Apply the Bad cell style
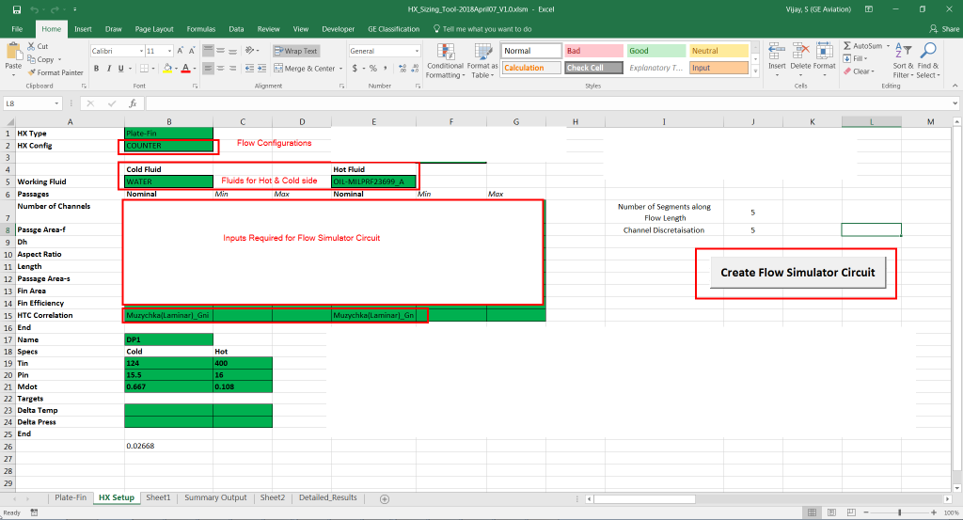Viewport: 963px width, 520px height. point(595,51)
